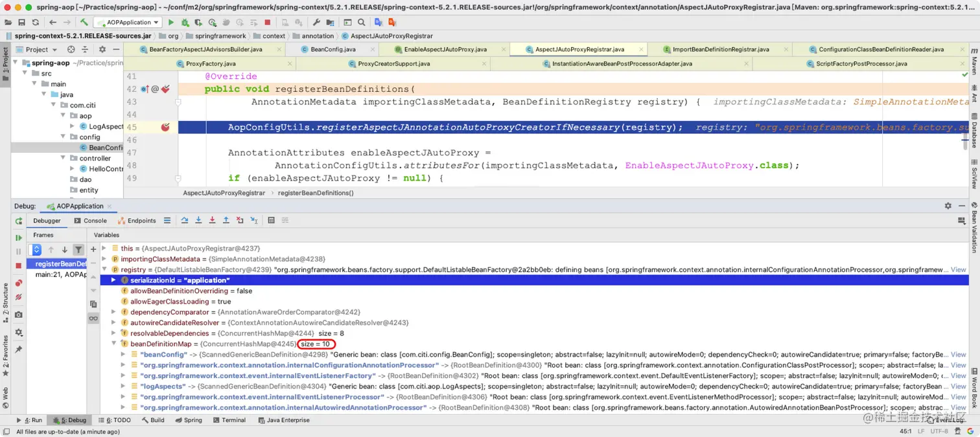Screen dimensions: 980x437
Task: Toggle watches view with glasses icon
Action: 93,318
